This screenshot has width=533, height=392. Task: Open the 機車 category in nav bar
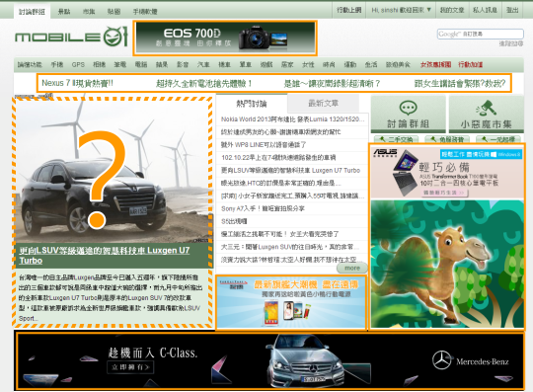tap(224, 64)
